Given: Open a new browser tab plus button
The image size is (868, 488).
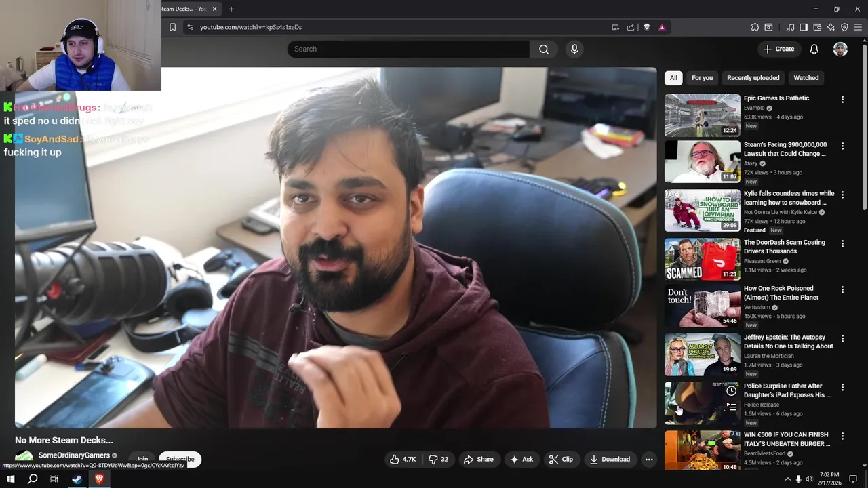Looking at the screenshot, I should (x=231, y=9).
